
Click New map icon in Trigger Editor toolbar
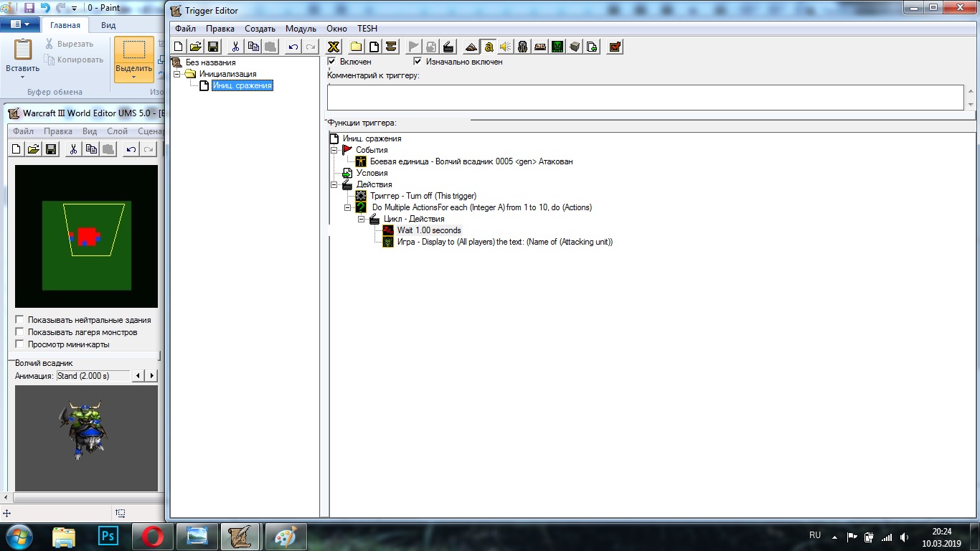pos(179,47)
